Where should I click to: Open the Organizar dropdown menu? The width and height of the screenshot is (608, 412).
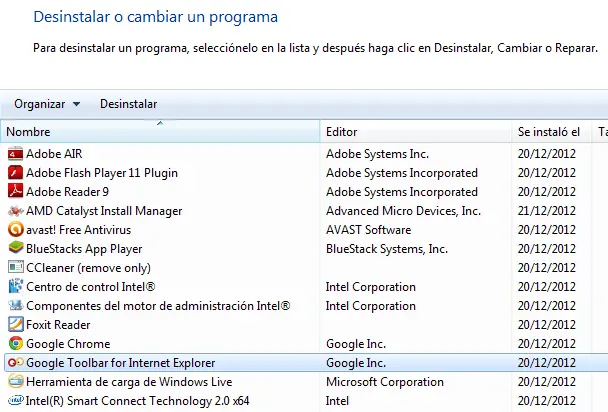tap(40, 104)
